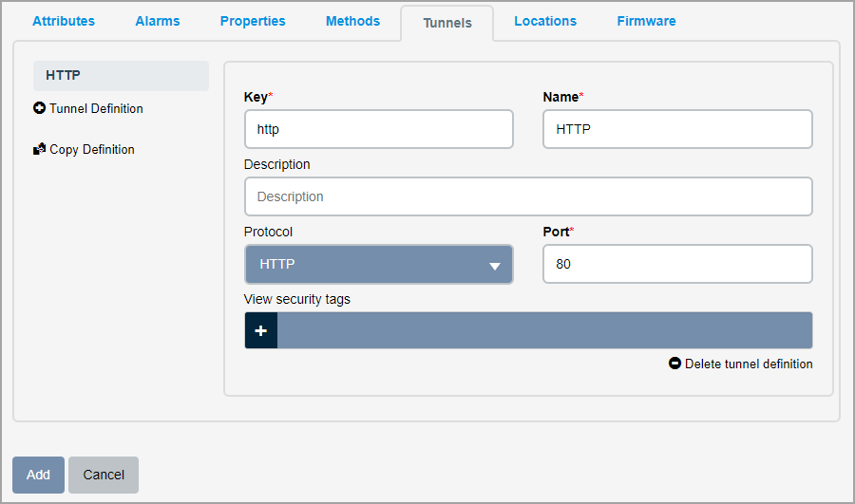Open the Firmware tab
This screenshot has height=504, width=855.
[x=646, y=21]
